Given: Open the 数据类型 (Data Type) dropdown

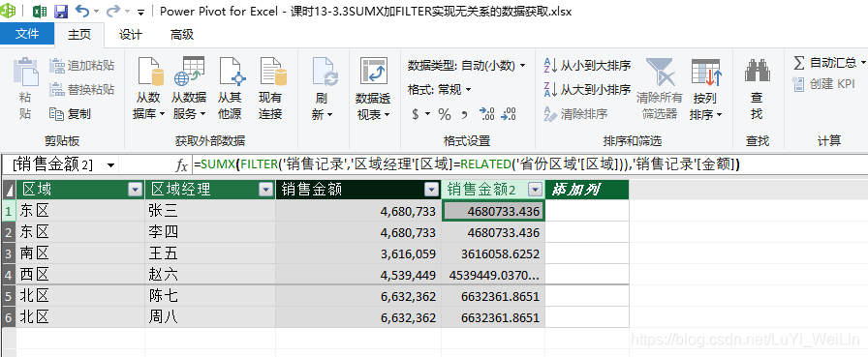Looking at the screenshot, I should pyautogui.click(x=467, y=66).
